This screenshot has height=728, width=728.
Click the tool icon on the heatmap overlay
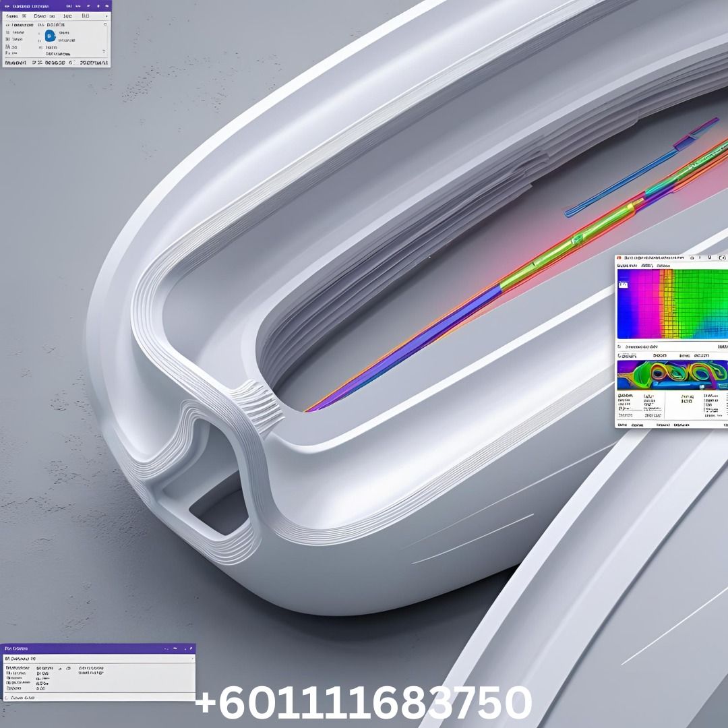[x=624, y=284]
